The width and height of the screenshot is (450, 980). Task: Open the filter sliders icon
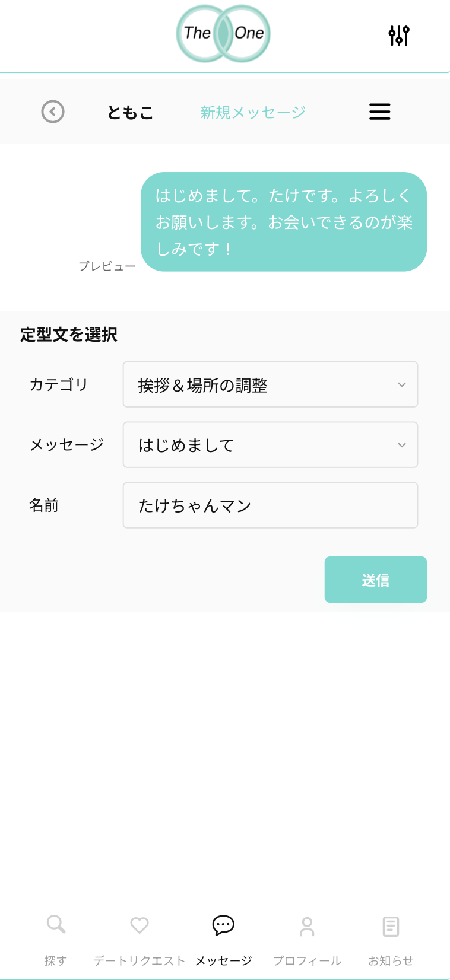point(399,36)
